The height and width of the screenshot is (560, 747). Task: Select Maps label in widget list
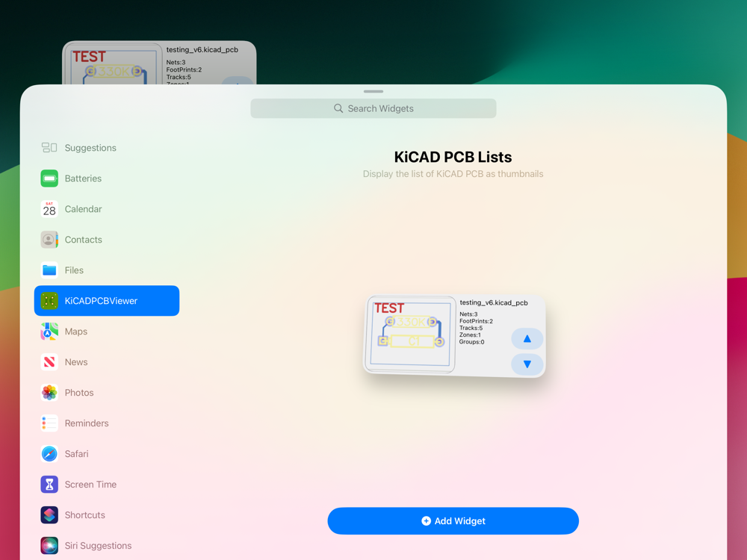click(75, 332)
